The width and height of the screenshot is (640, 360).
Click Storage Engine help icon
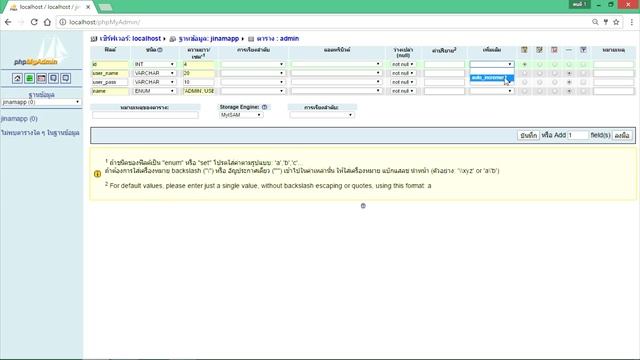pos(264,107)
